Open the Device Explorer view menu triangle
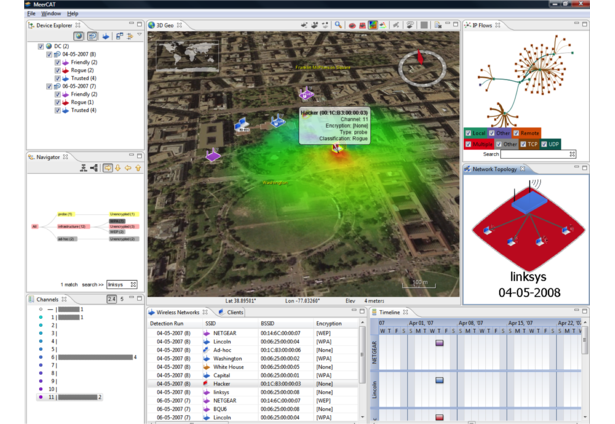The width and height of the screenshot is (615, 424). (x=139, y=35)
